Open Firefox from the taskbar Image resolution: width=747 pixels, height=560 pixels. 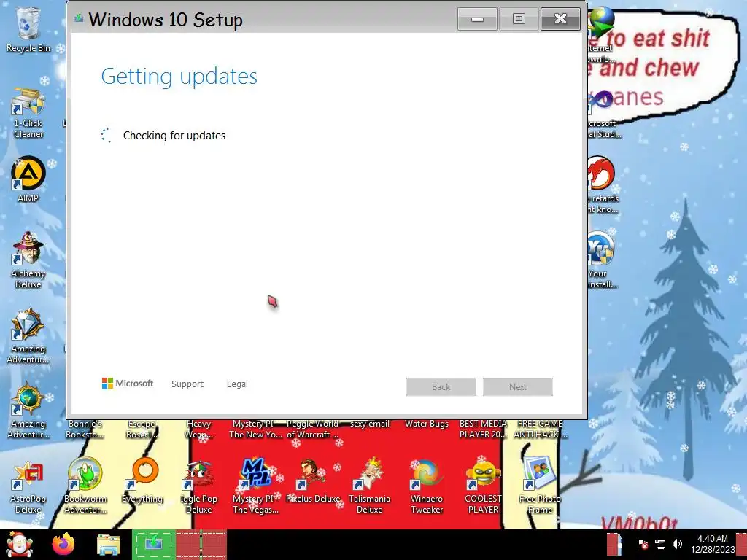pos(63,544)
